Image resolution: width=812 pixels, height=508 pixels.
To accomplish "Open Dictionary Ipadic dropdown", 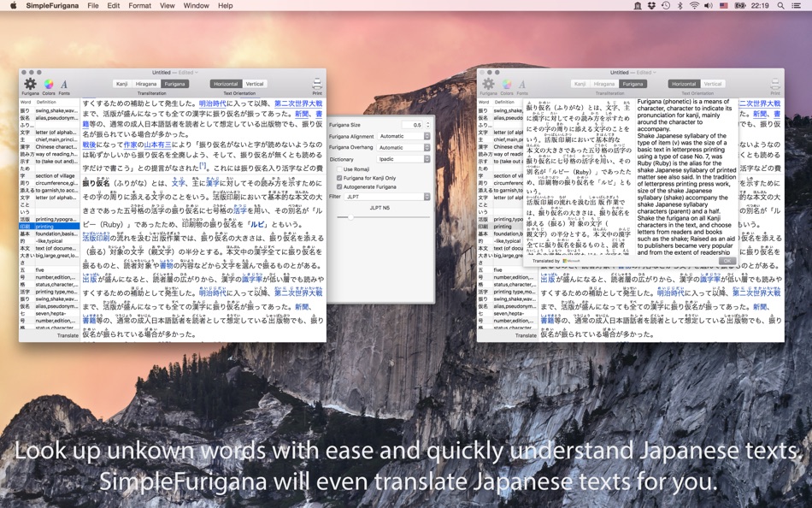I will (x=404, y=159).
